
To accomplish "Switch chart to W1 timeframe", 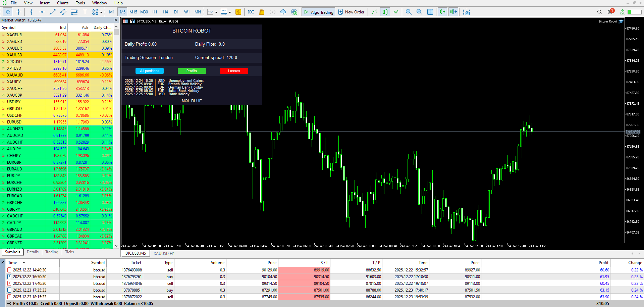I will [187, 12].
